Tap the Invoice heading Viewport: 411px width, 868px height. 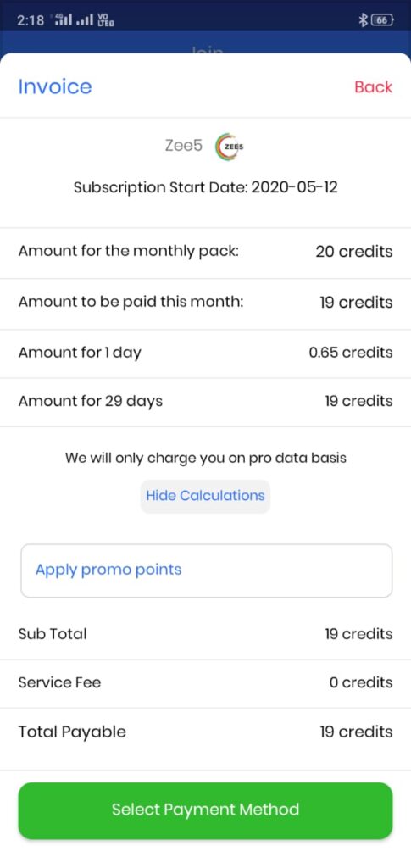coord(55,86)
